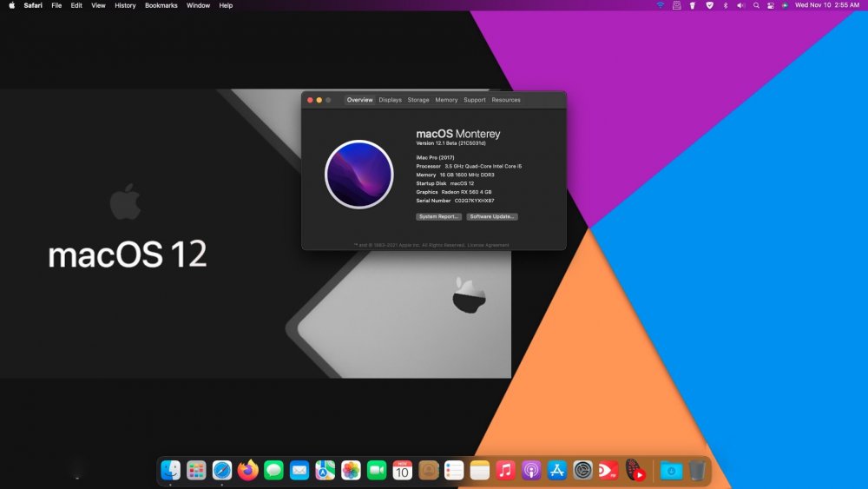The width and height of the screenshot is (868, 489).
Task: Launch Music app from the dock
Action: point(505,471)
